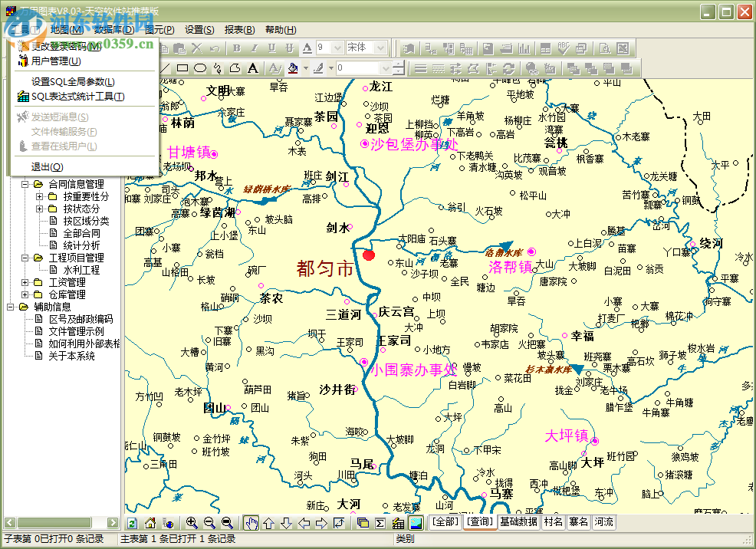
Task: Open the fill color bucket dropdown arrow
Action: 305,68
